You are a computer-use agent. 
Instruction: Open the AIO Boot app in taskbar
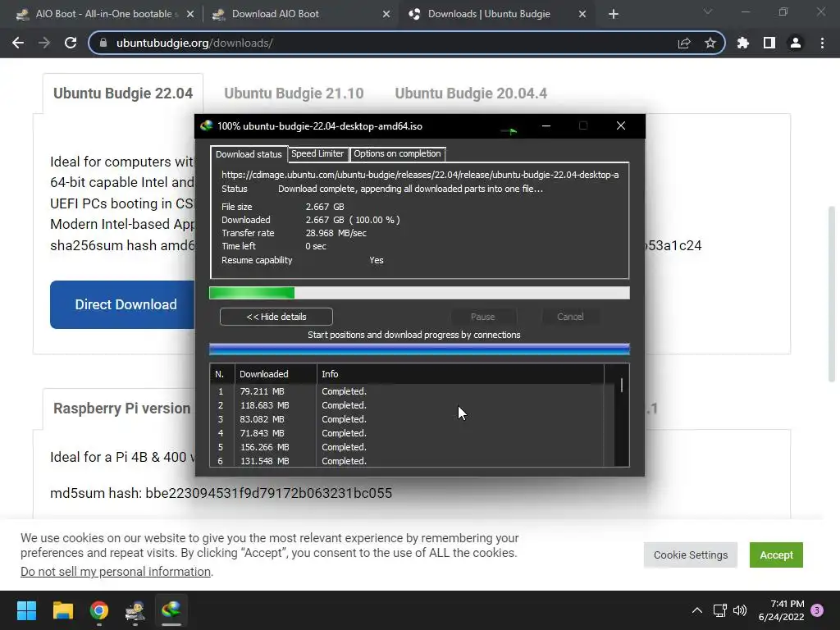135,610
